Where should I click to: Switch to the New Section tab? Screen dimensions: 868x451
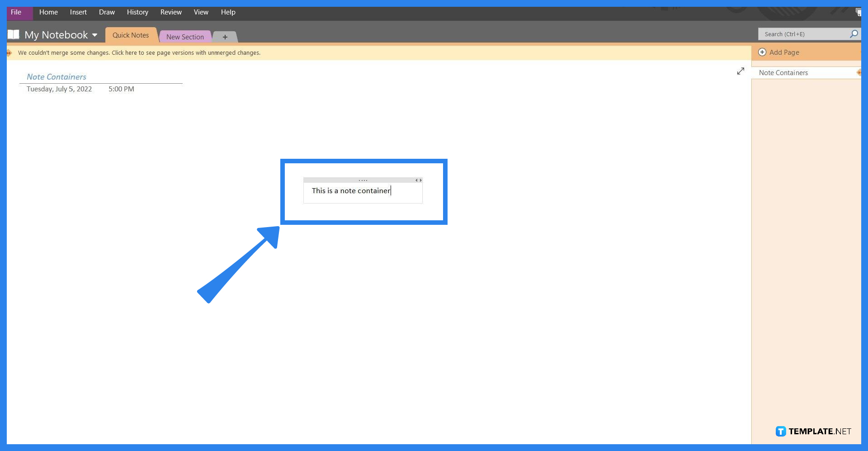click(184, 37)
